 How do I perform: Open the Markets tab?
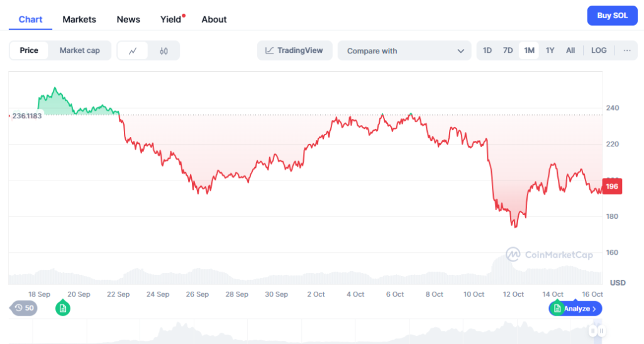pos(79,19)
